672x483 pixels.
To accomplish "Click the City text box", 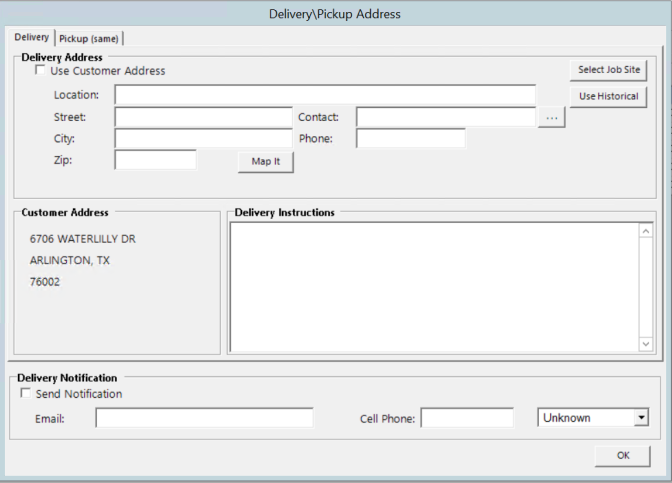I will [x=203, y=138].
